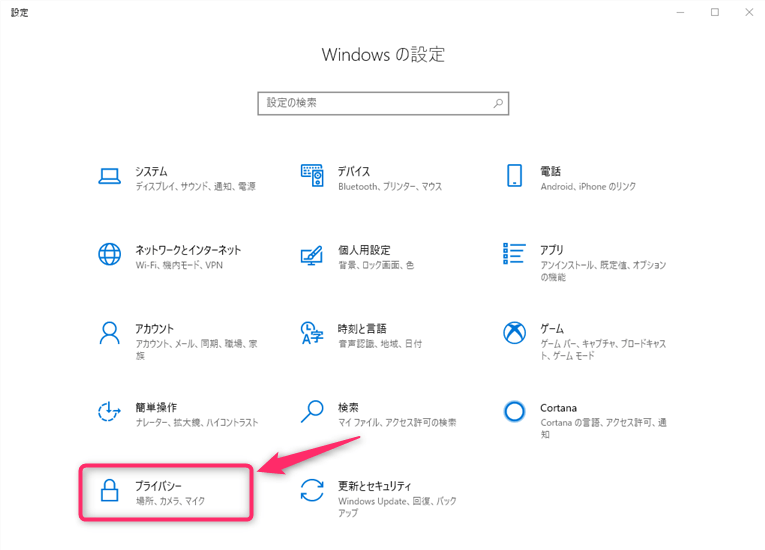765x550 pixels.
Task: Open the 個人用設定 category
Action: (x=364, y=250)
